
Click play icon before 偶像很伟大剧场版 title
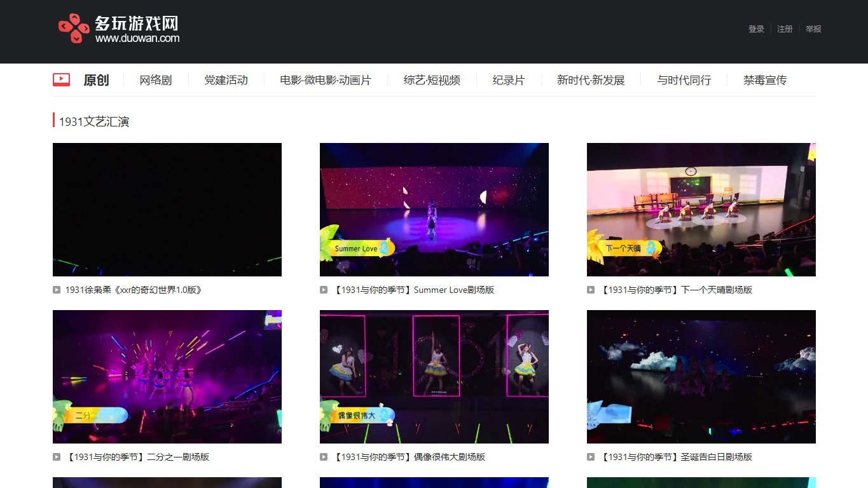click(x=324, y=457)
